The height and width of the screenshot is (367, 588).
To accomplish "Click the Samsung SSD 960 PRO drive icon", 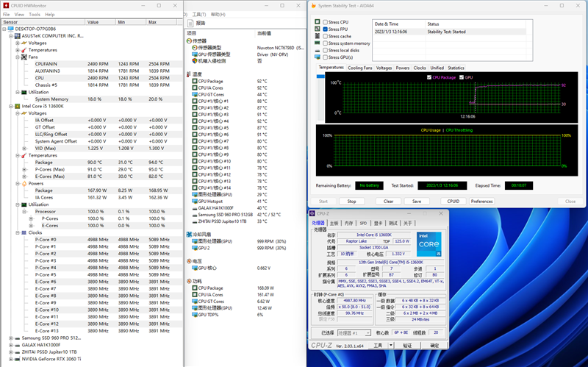I will (x=18, y=338).
